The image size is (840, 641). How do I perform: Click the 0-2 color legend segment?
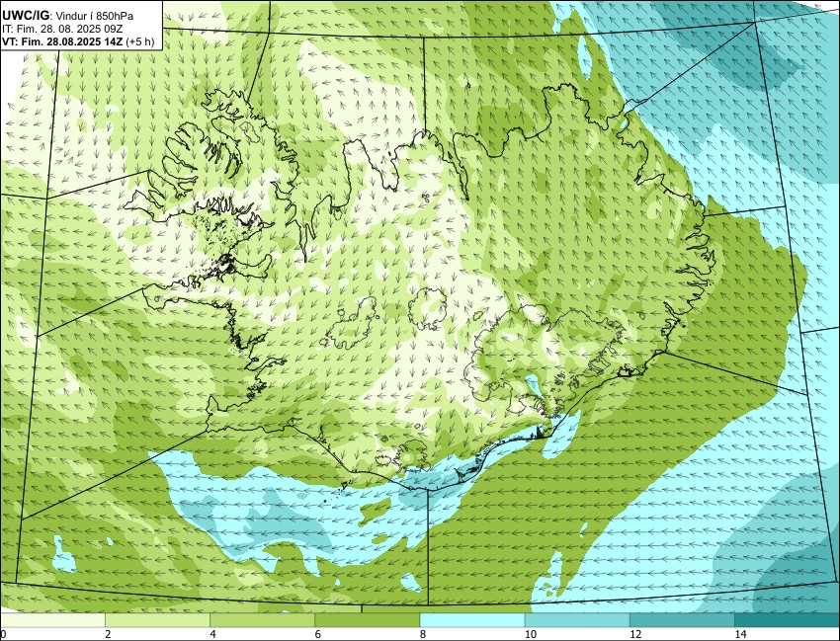click(x=53, y=620)
